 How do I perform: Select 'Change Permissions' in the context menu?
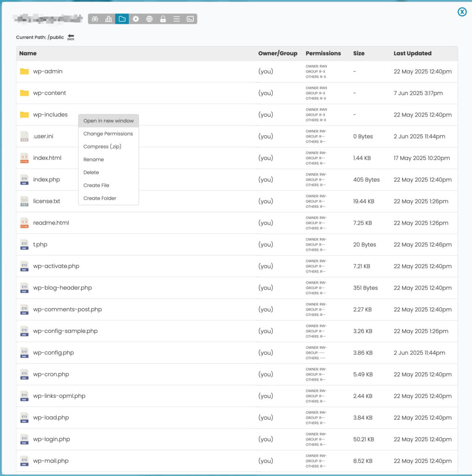108,133
